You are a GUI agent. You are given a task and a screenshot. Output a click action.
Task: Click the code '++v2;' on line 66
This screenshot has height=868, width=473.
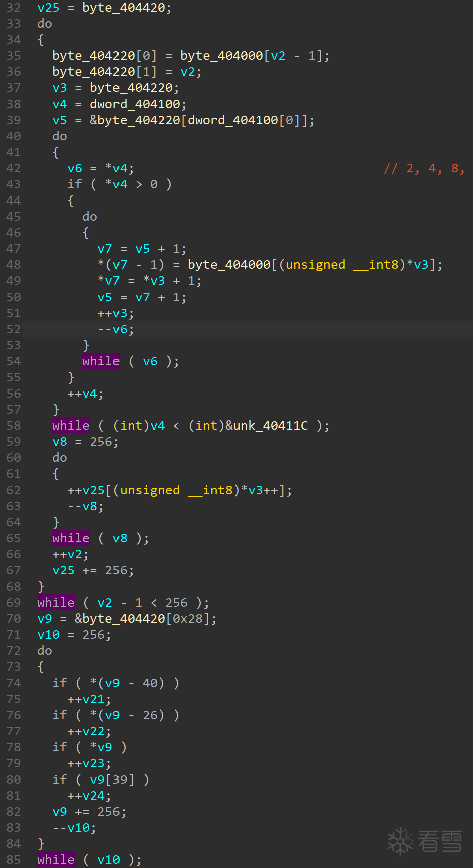[x=70, y=554]
